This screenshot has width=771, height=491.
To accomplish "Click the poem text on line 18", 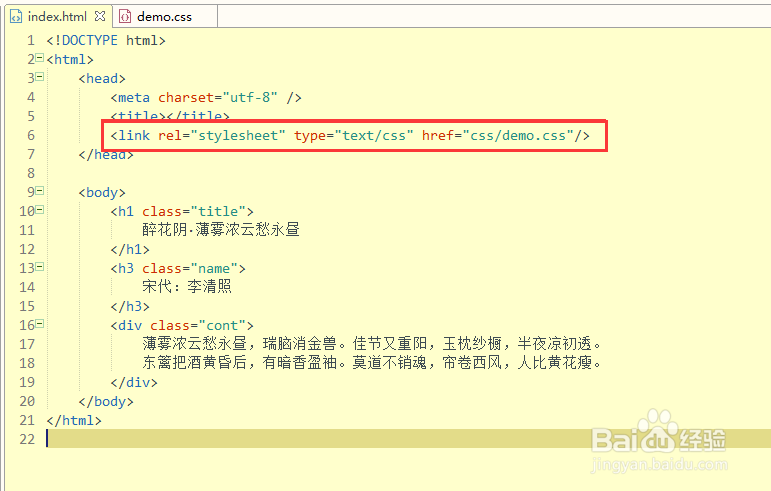I will click(372, 363).
